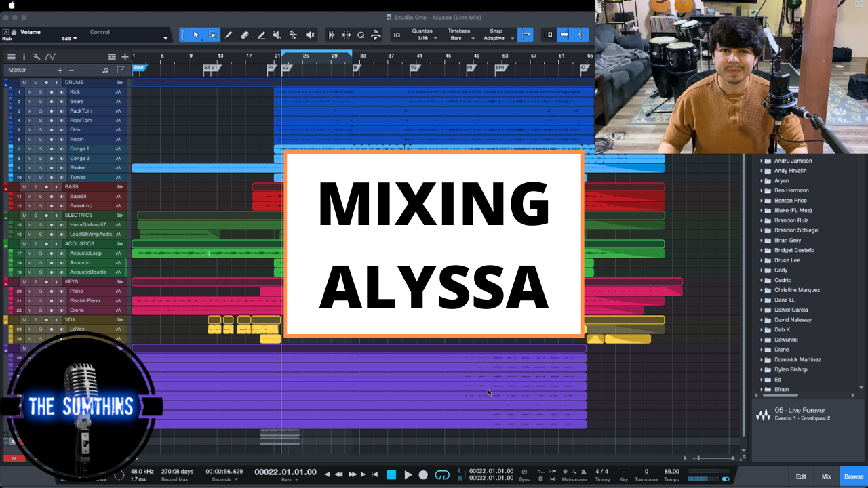Screen dimensions: 868x488
Task: Click the Fast Forward button
Action: [353, 474]
